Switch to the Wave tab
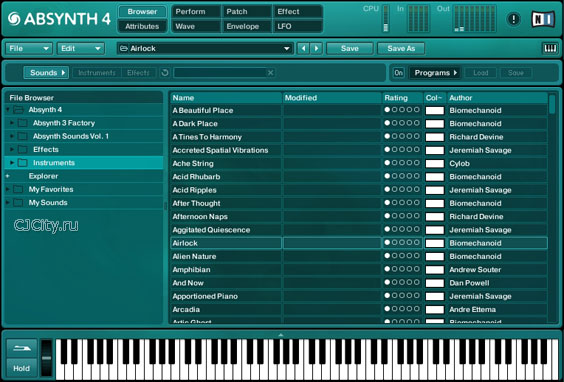This screenshot has height=382, width=564. 196,26
